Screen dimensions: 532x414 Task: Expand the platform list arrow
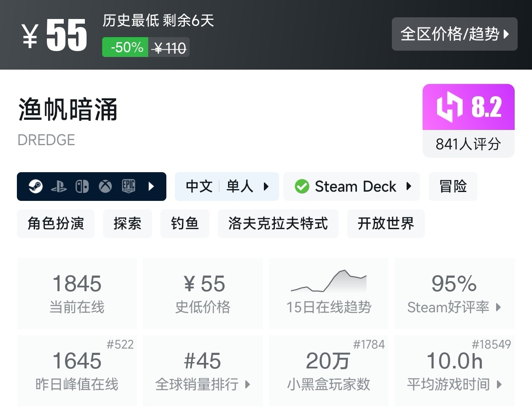(150, 186)
